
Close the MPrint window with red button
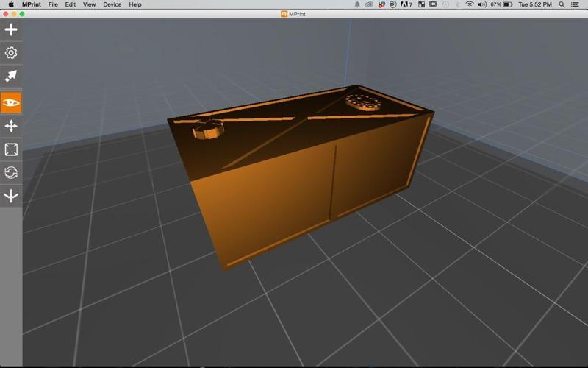pyautogui.click(x=6, y=14)
